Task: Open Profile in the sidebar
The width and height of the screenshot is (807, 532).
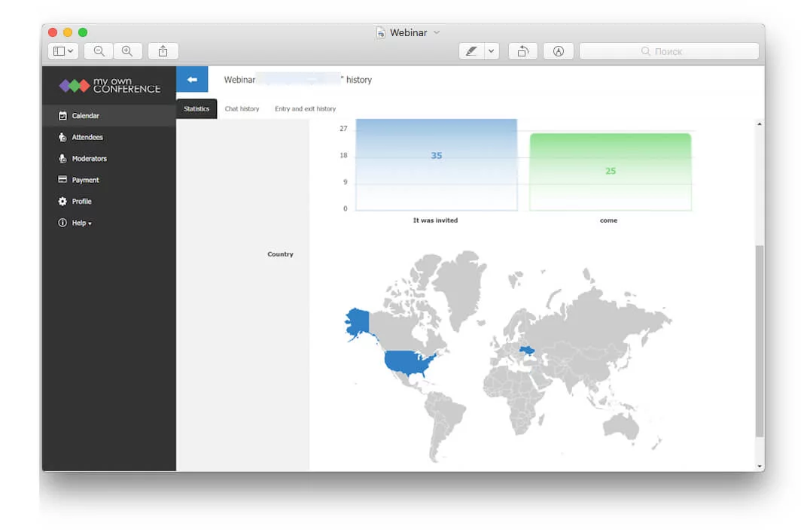Action: point(109,202)
